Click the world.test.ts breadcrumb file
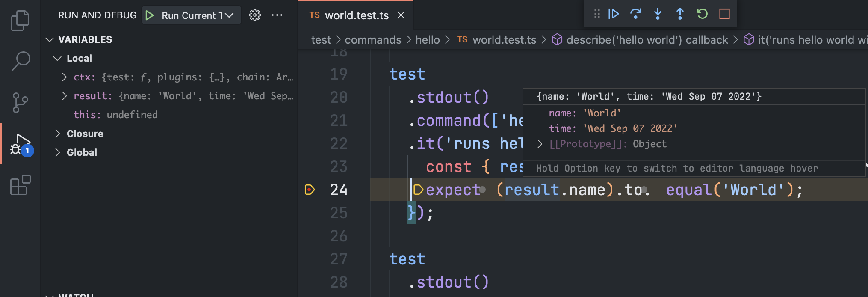The width and height of the screenshot is (868, 297). [497, 40]
